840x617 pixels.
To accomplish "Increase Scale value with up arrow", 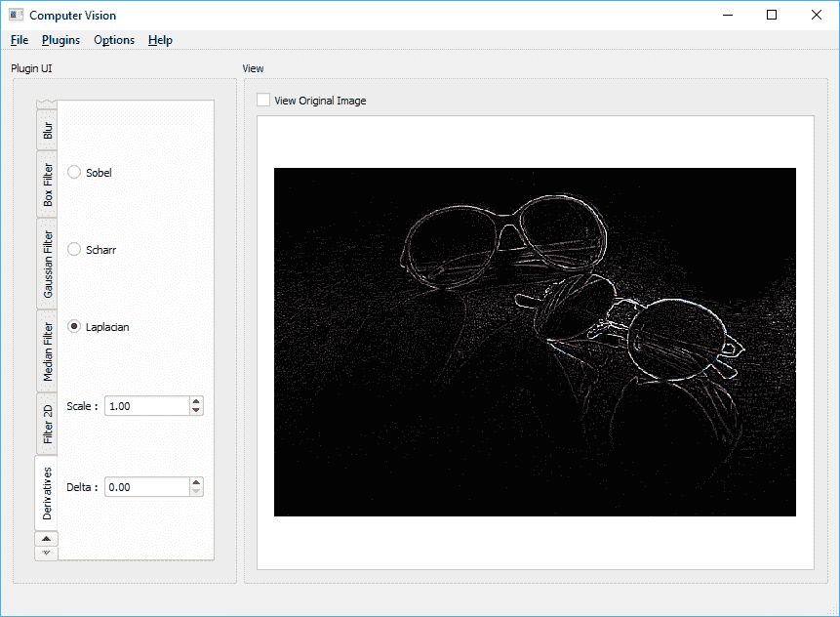I will (196, 401).
